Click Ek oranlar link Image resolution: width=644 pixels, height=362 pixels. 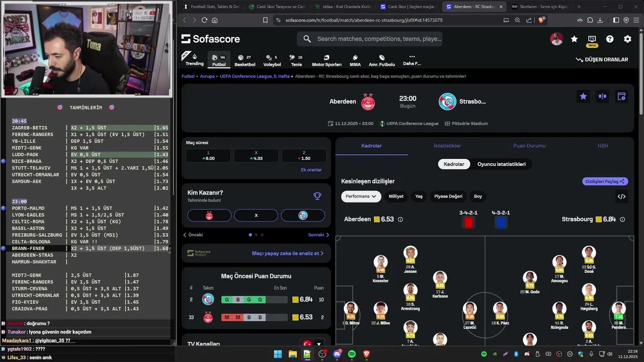(x=311, y=170)
